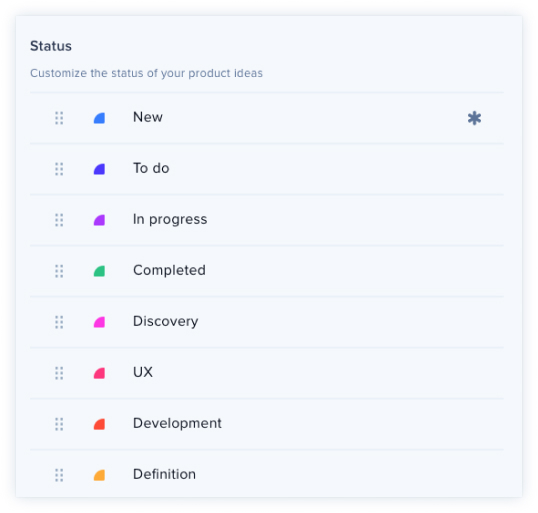Click the drag handle beside Development
The image size is (538, 513).
point(59,424)
